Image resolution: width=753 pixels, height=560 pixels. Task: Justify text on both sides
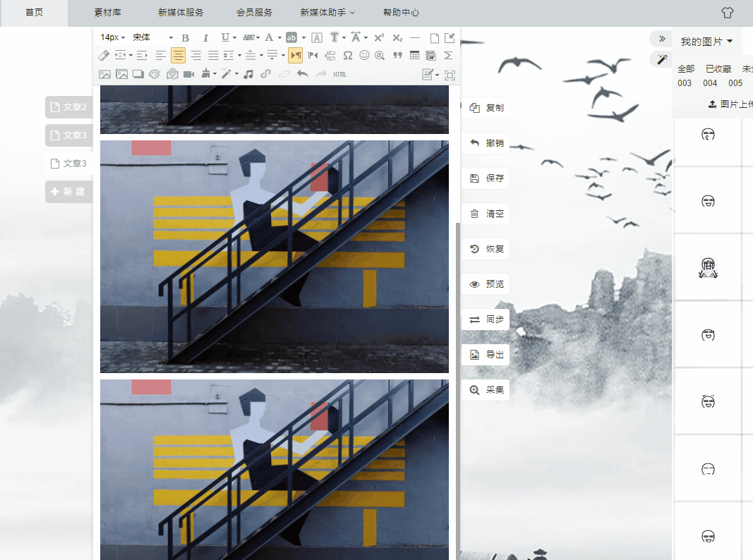coord(213,56)
